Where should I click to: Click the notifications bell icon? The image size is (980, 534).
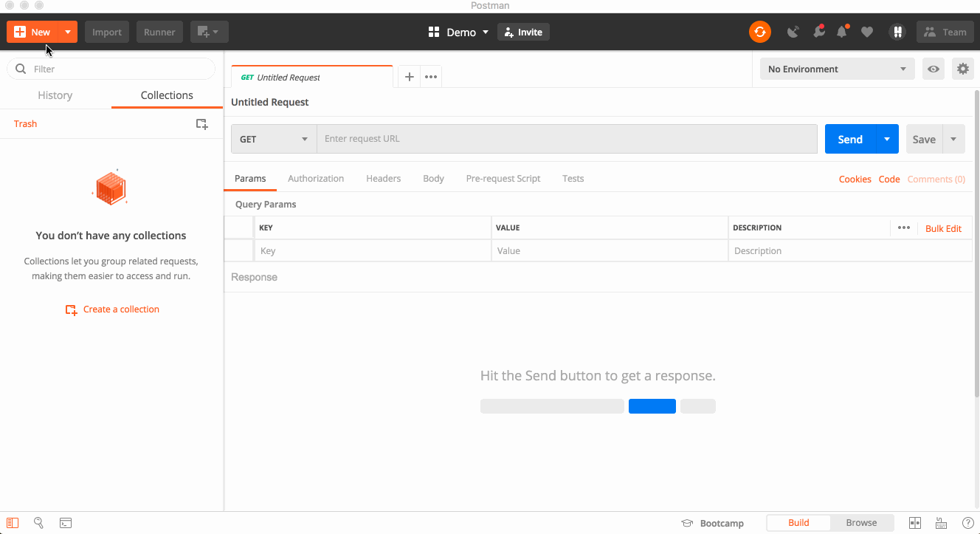pyautogui.click(x=842, y=32)
